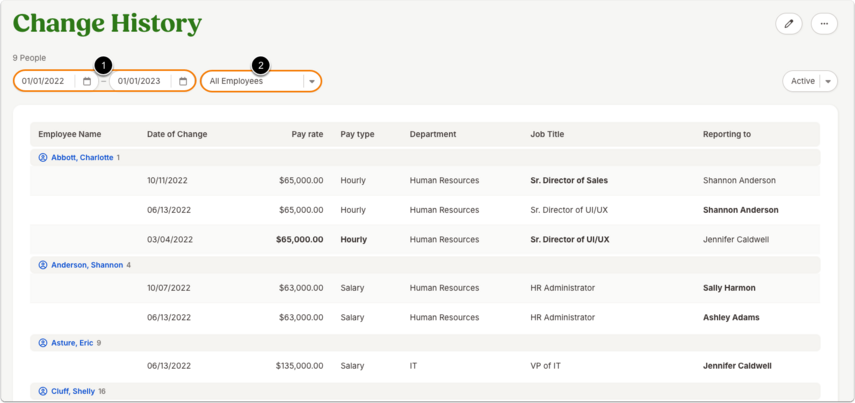Click the pencil edit icon button
855x403 pixels.
(x=788, y=24)
